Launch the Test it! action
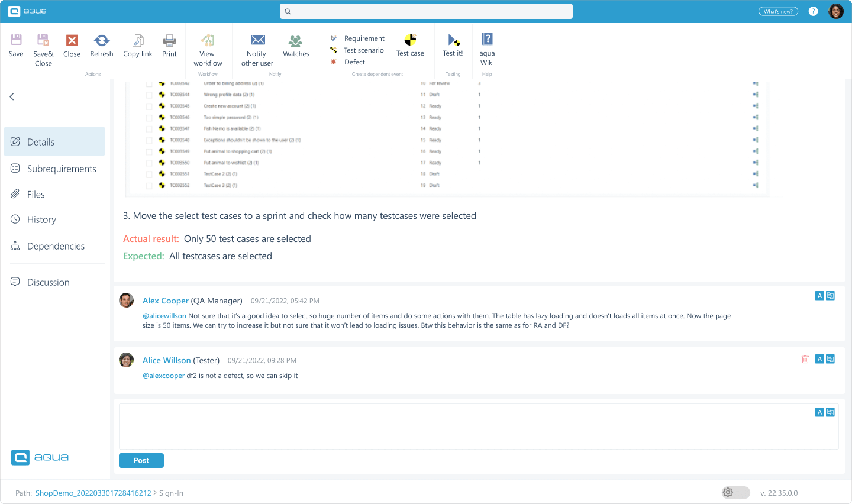The height and width of the screenshot is (504, 852). coord(453,40)
